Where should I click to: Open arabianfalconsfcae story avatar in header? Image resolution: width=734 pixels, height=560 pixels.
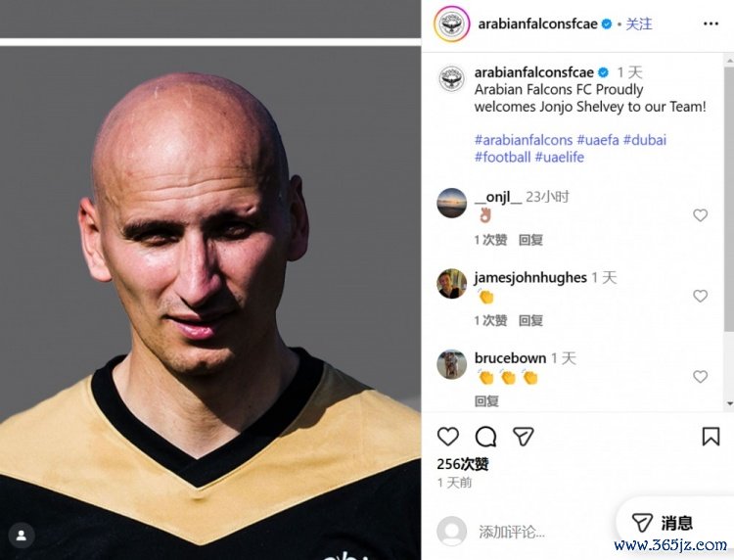[452, 23]
